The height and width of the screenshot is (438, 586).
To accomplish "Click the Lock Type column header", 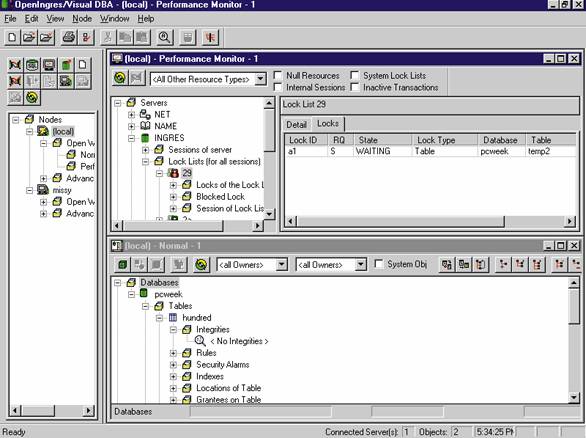I will [x=445, y=140].
